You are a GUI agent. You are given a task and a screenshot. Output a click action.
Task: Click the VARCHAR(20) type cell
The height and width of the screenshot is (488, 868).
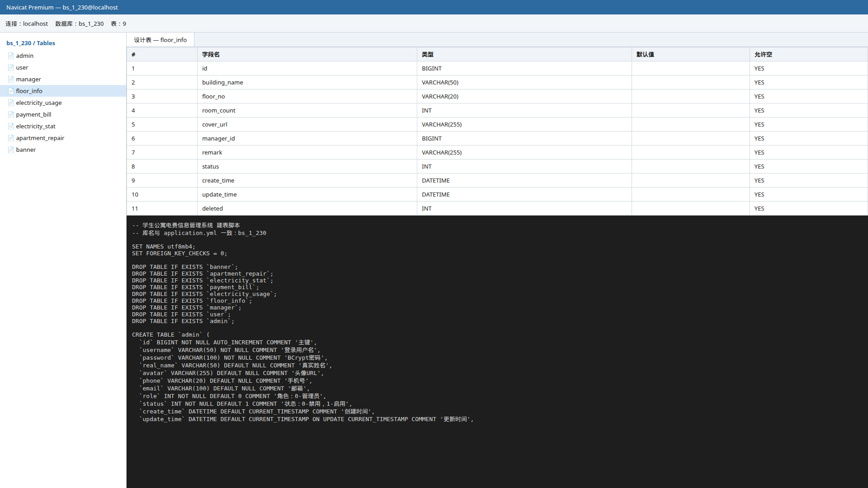pos(524,96)
